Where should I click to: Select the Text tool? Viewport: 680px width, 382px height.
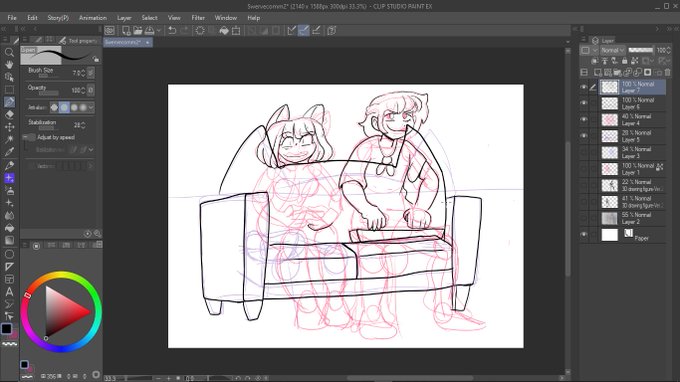tap(9, 292)
